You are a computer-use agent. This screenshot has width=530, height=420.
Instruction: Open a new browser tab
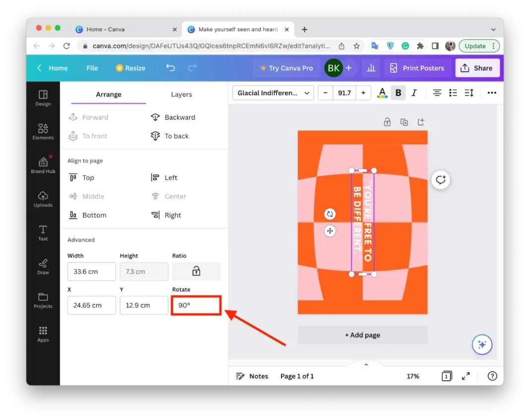click(305, 29)
